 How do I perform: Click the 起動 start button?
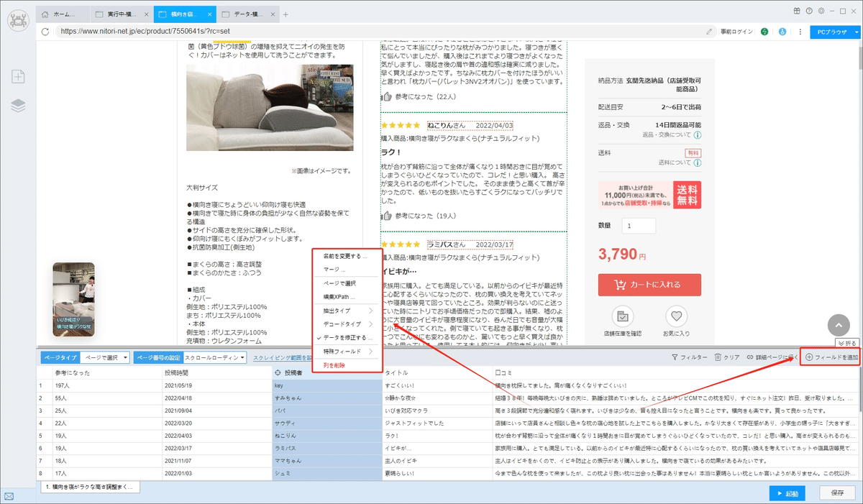click(x=786, y=493)
